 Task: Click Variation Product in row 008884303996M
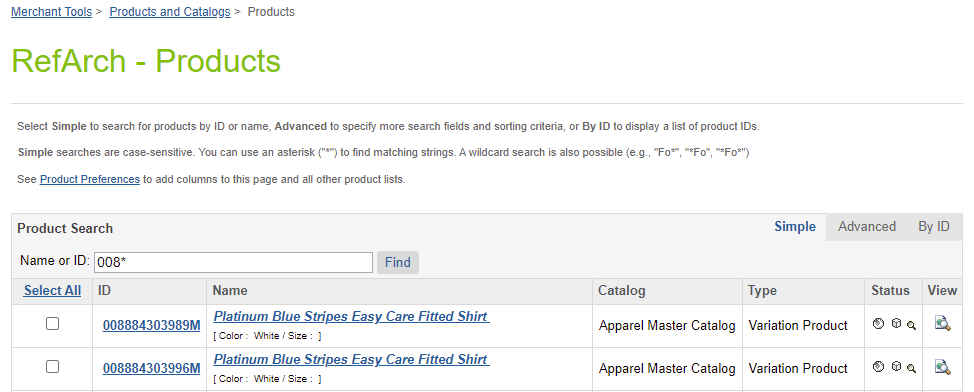[798, 368]
